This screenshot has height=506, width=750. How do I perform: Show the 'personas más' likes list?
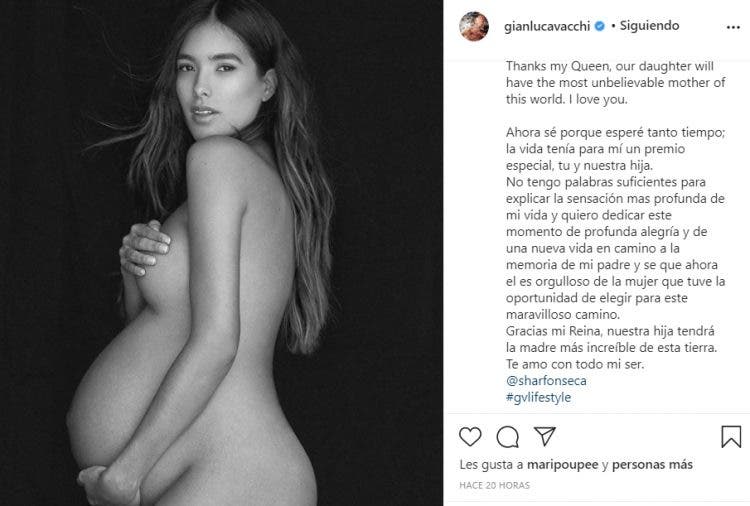[652, 464]
